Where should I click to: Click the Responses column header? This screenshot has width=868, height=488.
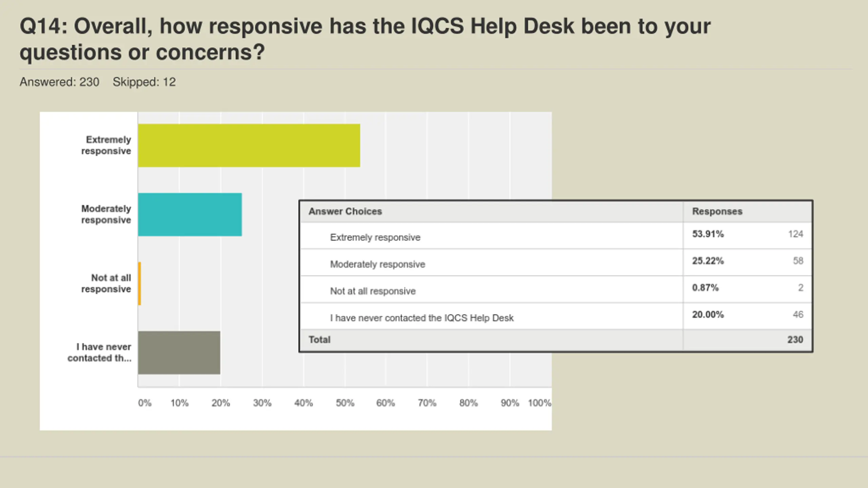click(717, 211)
